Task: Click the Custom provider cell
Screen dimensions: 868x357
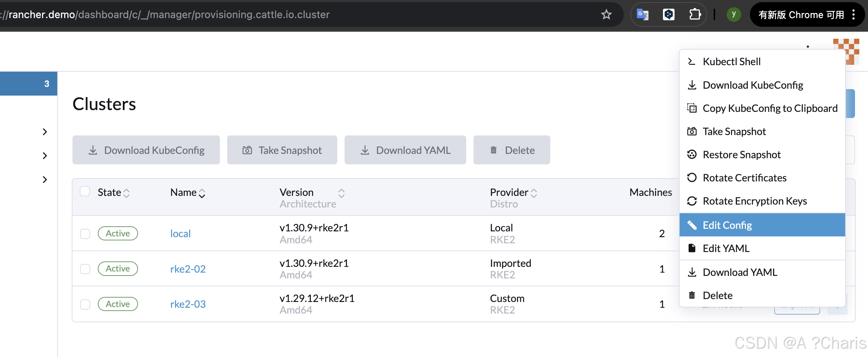Action: point(507,298)
